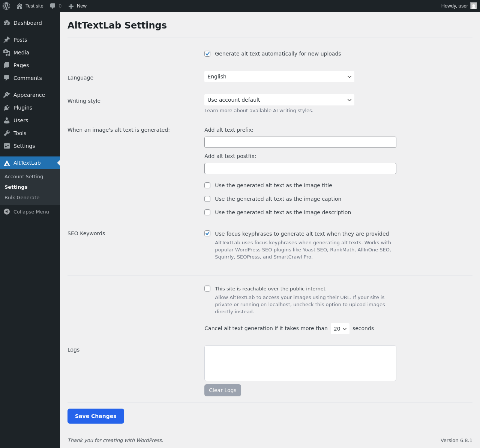480x448 pixels.
Task: Open the Media menu label
Action: 21,53
